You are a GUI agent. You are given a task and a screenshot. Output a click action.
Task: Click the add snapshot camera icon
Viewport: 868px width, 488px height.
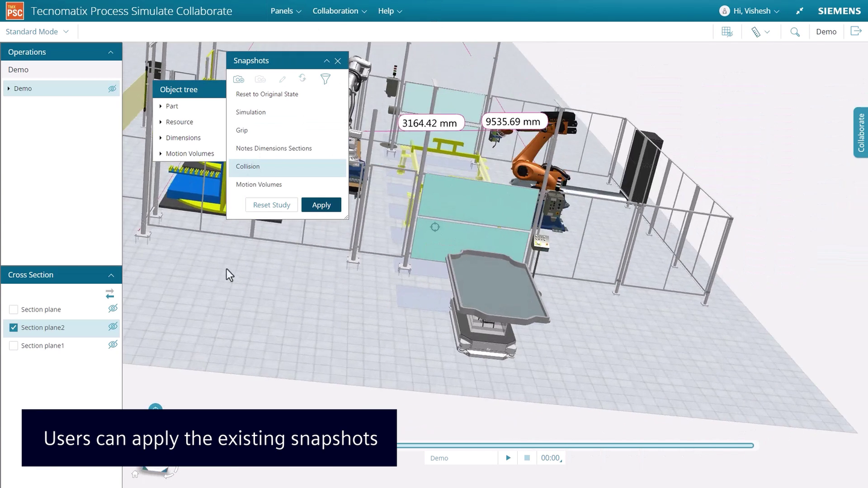click(x=238, y=79)
